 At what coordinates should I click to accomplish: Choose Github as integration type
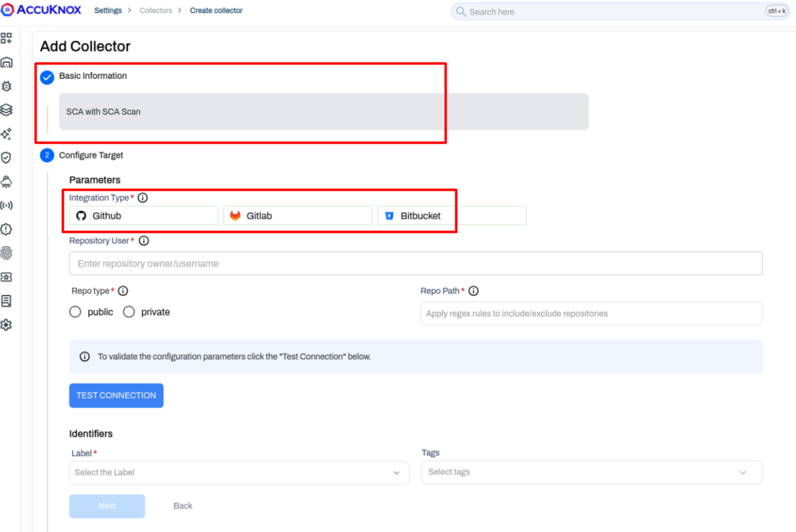coord(144,216)
